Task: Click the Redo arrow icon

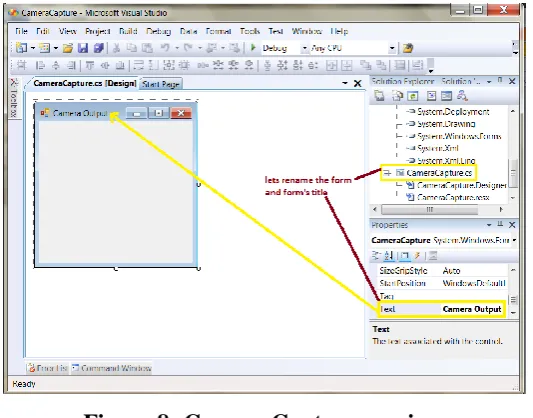Action: [188, 48]
